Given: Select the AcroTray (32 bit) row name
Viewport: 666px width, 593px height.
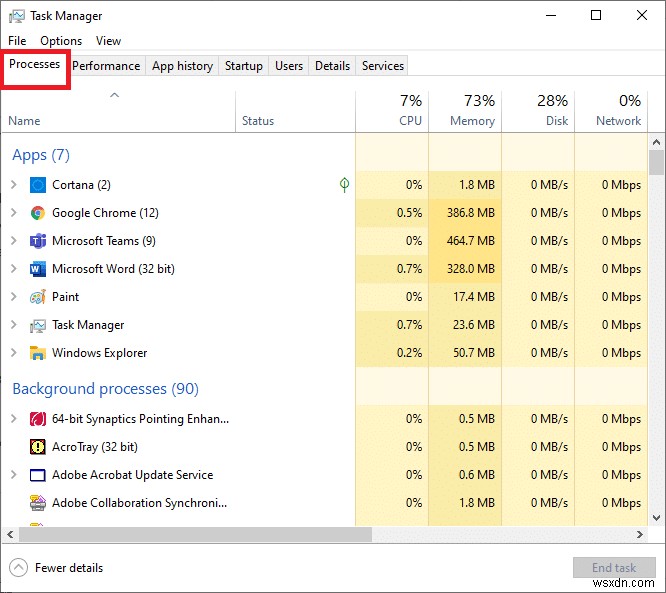Looking at the screenshot, I should click(95, 447).
